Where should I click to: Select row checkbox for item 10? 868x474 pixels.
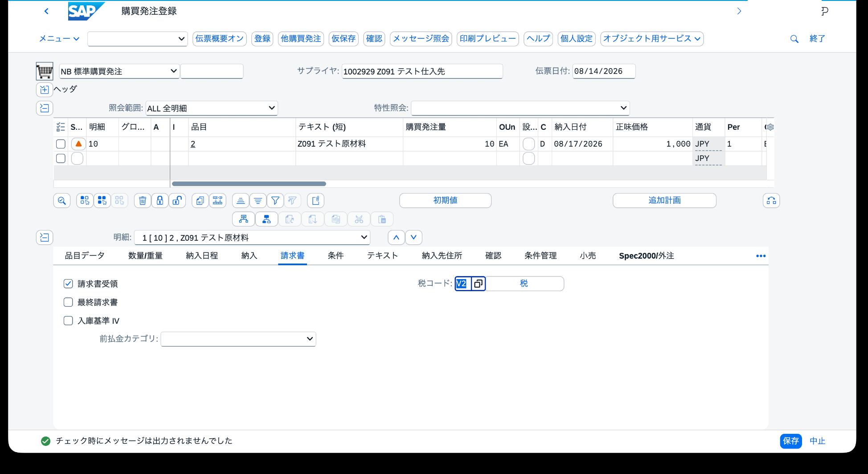coord(61,144)
